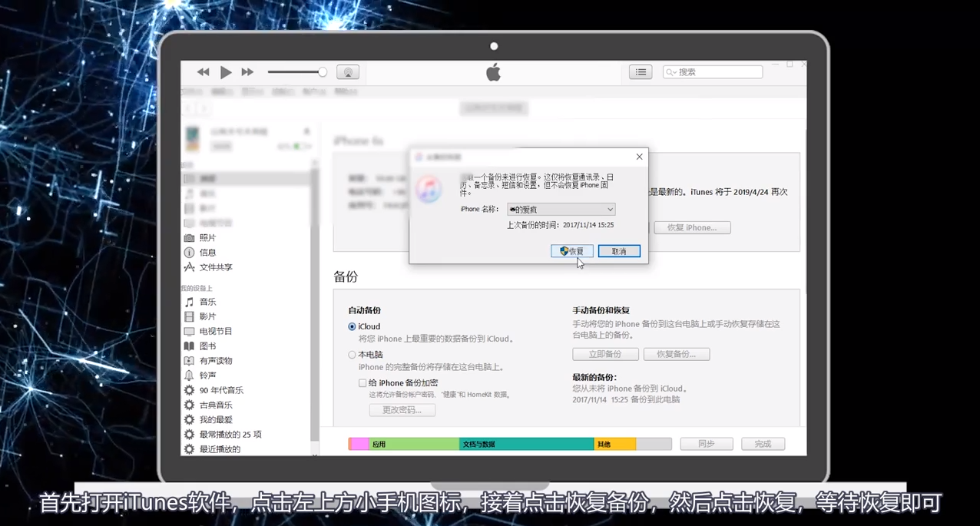Screen dimensions: 980x526
Task: Expand the iPhone 名称 dropdown
Action: tap(561, 210)
